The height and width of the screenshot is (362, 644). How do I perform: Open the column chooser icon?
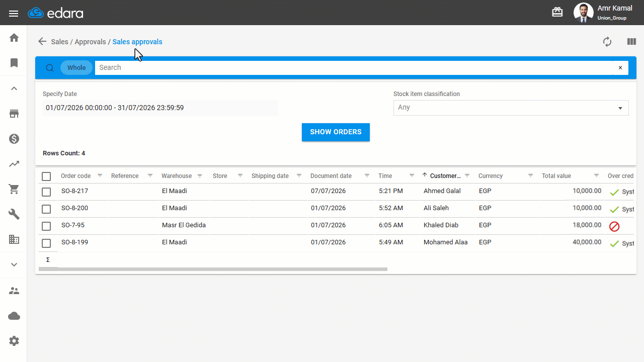(631, 42)
